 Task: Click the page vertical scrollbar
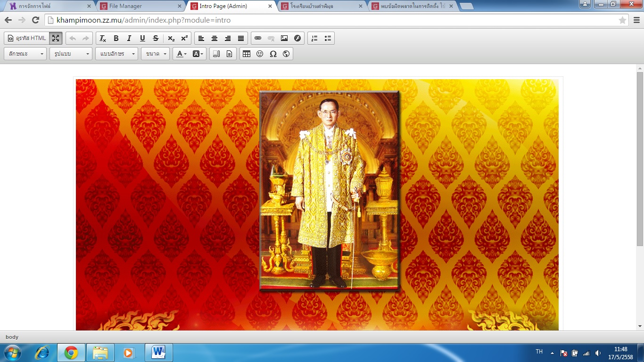point(640,159)
